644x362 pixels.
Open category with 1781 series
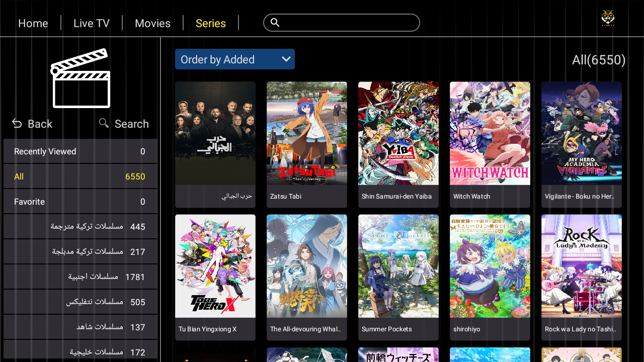[80, 277]
